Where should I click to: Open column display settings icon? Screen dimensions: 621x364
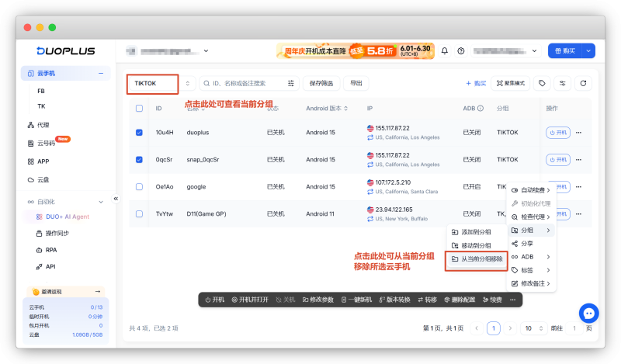(562, 83)
